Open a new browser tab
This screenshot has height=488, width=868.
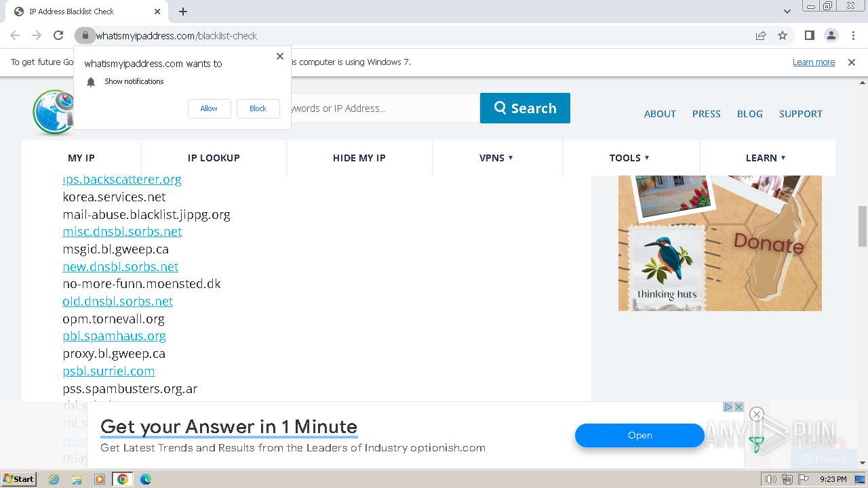[183, 12]
